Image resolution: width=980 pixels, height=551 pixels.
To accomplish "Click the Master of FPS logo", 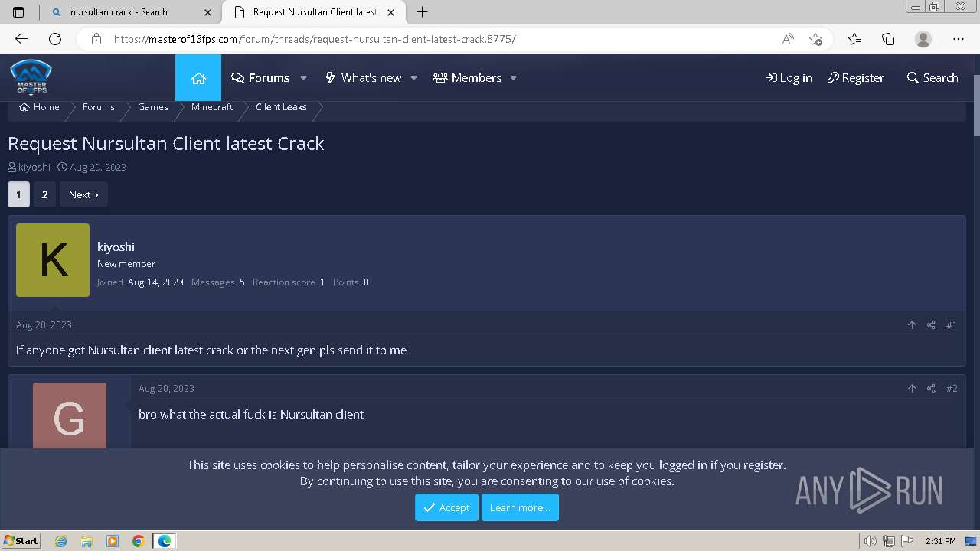I will pos(31,77).
